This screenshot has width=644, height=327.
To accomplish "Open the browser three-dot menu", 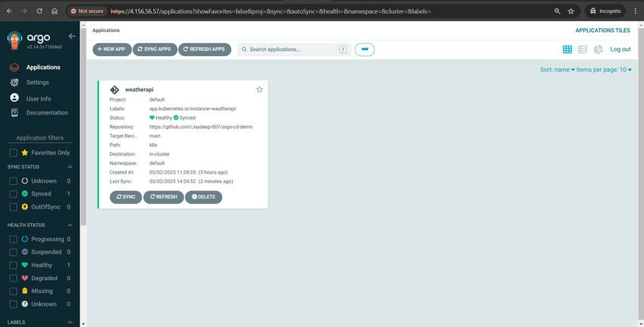I will 635,11.
